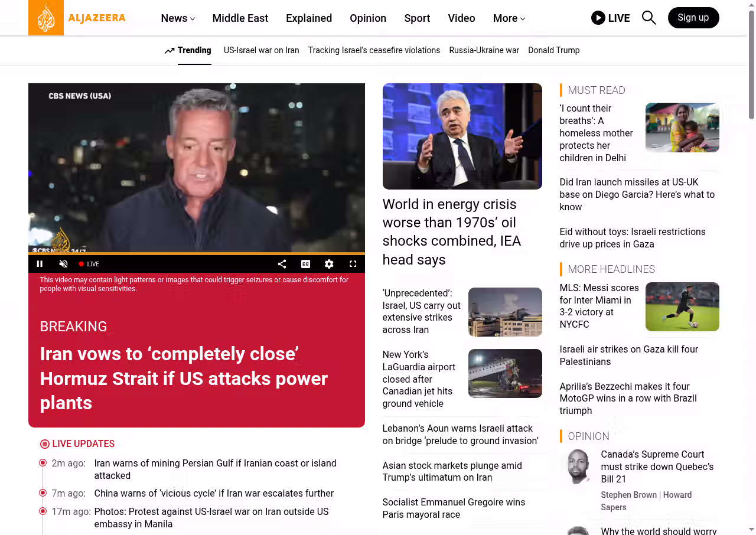756x535 pixels.
Task: Toggle closed captions on the video
Action: (305, 264)
